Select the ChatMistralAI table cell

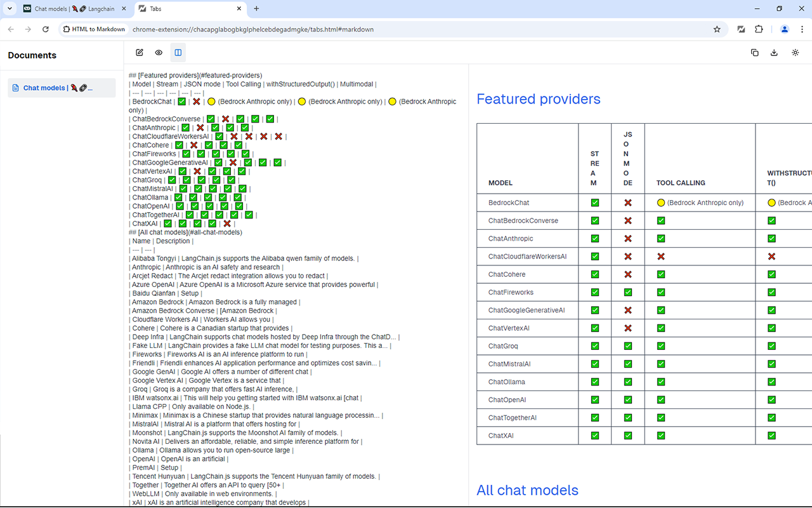[x=528, y=364]
